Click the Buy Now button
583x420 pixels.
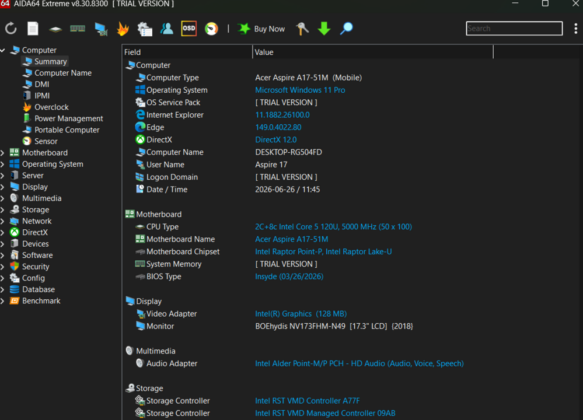tap(261, 29)
